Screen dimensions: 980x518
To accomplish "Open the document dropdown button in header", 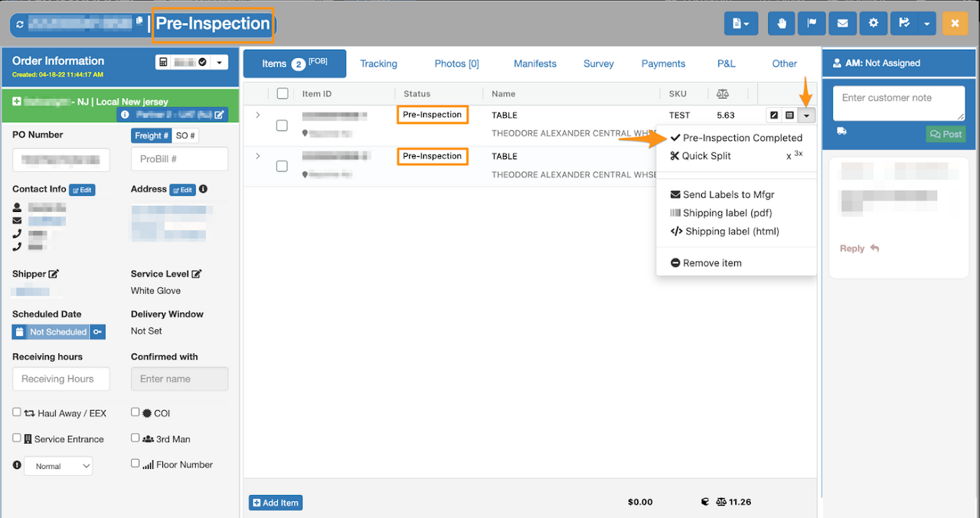I will tap(741, 24).
